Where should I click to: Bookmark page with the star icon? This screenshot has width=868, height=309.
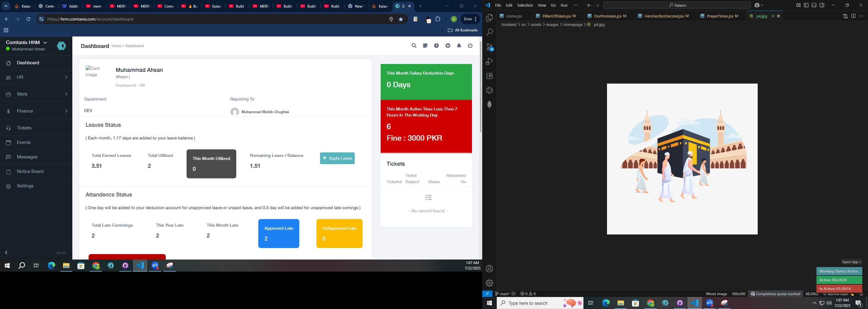(x=401, y=19)
